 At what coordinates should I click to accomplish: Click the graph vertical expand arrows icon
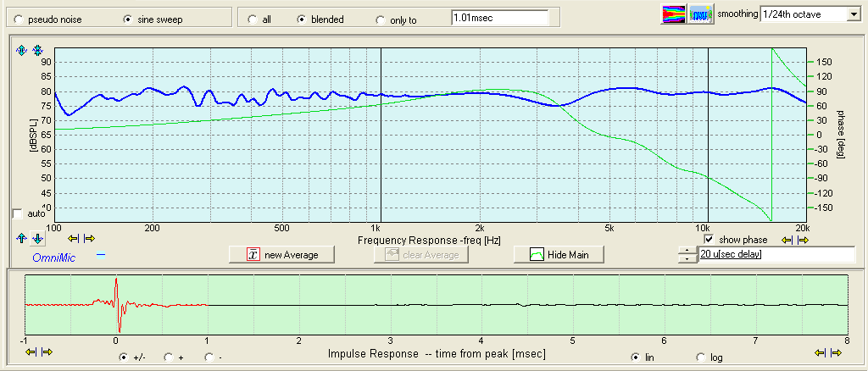[22, 50]
